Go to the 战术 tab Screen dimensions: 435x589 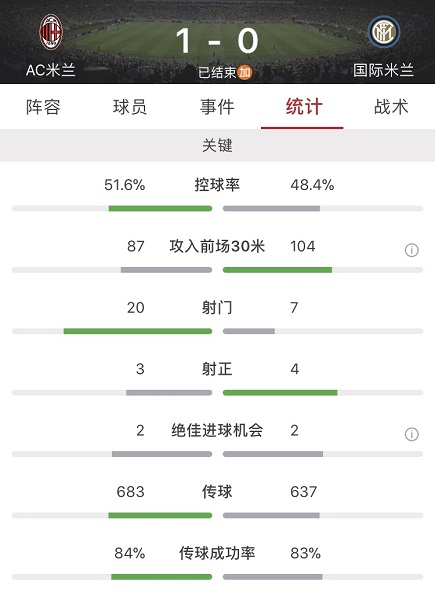point(391,107)
